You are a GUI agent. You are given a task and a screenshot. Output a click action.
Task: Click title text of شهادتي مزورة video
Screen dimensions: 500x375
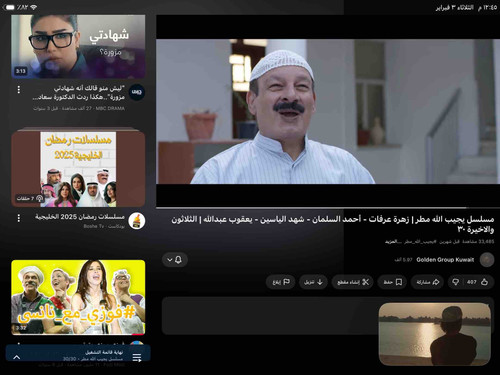(x=79, y=92)
